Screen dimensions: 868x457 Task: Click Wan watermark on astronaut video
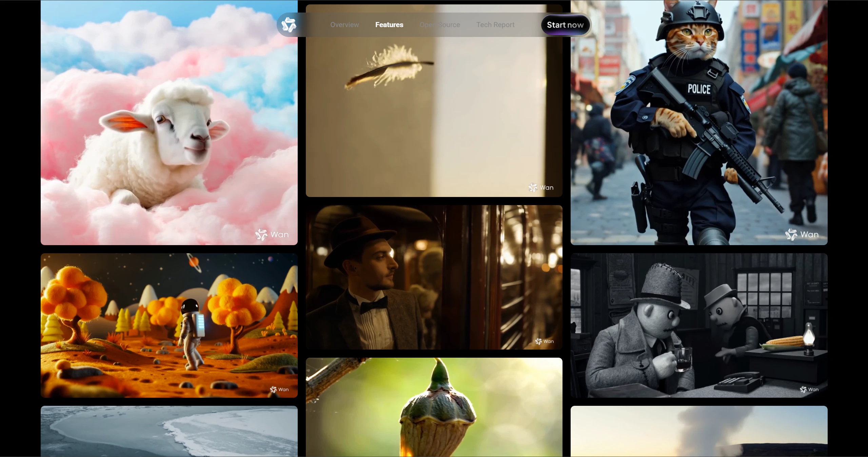279,390
